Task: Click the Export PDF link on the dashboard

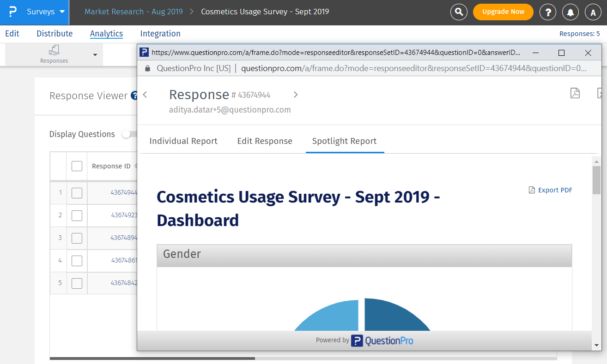Action: click(x=551, y=190)
